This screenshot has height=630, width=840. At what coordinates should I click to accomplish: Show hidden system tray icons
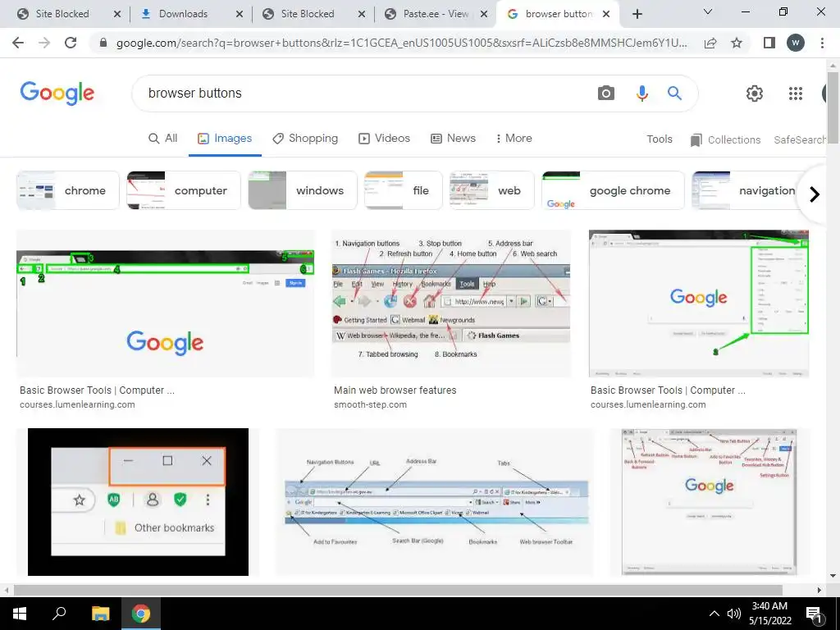click(x=714, y=614)
